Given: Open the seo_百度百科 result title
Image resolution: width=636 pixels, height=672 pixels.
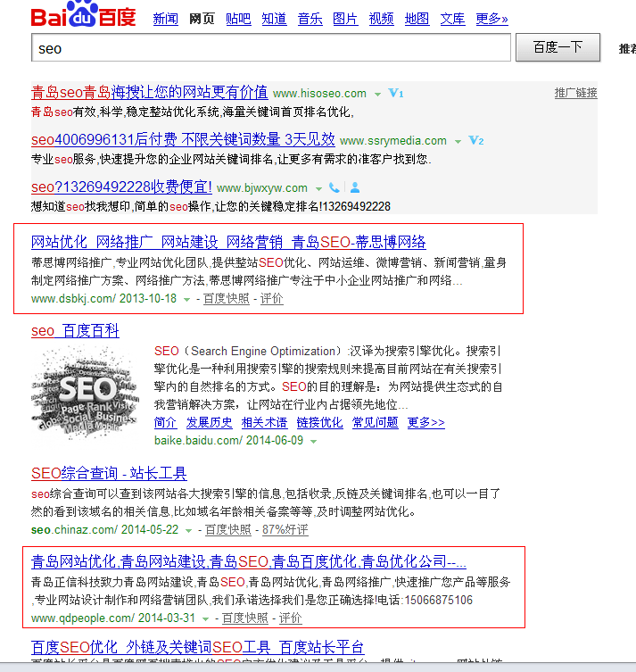Looking at the screenshot, I should pyautogui.click(x=76, y=331).
